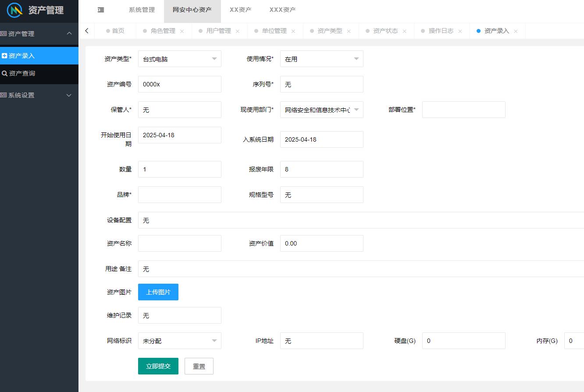Screen dimensions: 584x392
Task: Open 资产查询 in the sidebar
Action: coord(39,73)
